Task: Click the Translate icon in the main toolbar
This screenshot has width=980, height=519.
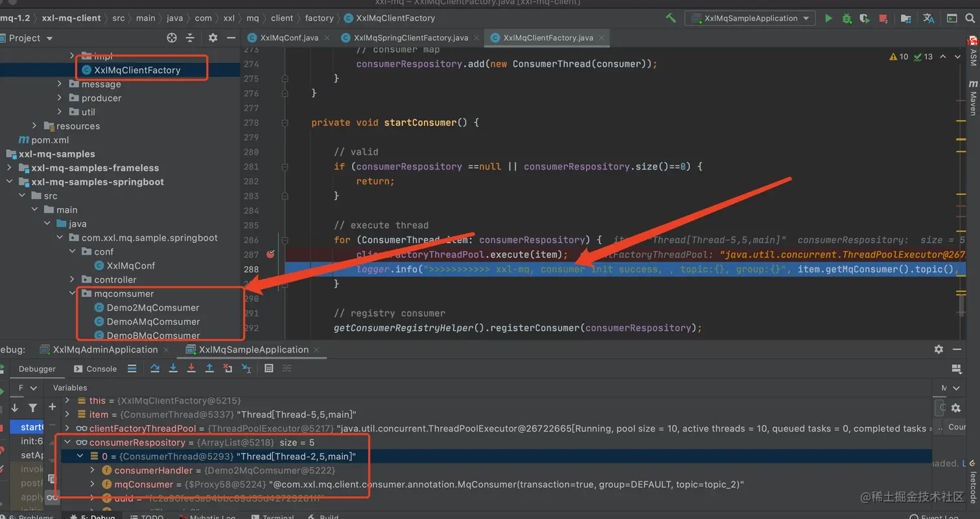Action: click(x=929, y=18)
